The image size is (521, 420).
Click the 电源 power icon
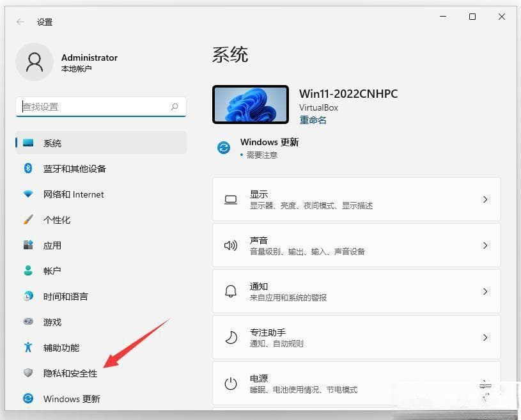point(231,384)
